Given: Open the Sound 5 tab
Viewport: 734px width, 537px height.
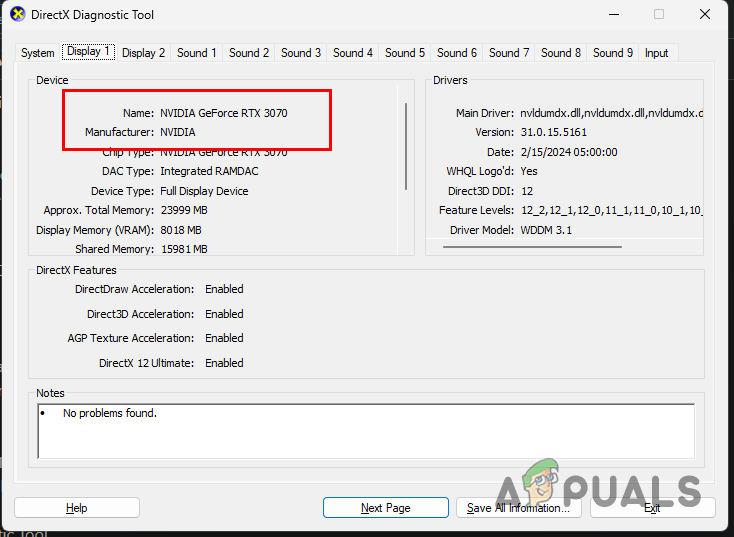Looking at the screenshot, I should [404, 53].
